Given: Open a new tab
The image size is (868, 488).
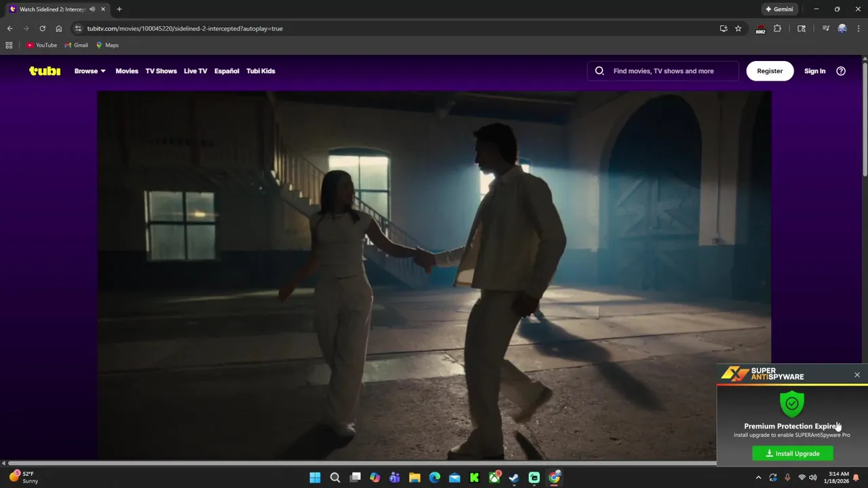Looking at the screenshot, I should pos(119,9).
